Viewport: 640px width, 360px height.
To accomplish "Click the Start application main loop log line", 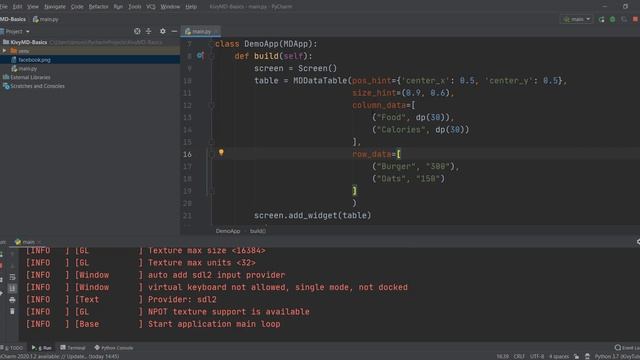I will (x=214, y=324).
